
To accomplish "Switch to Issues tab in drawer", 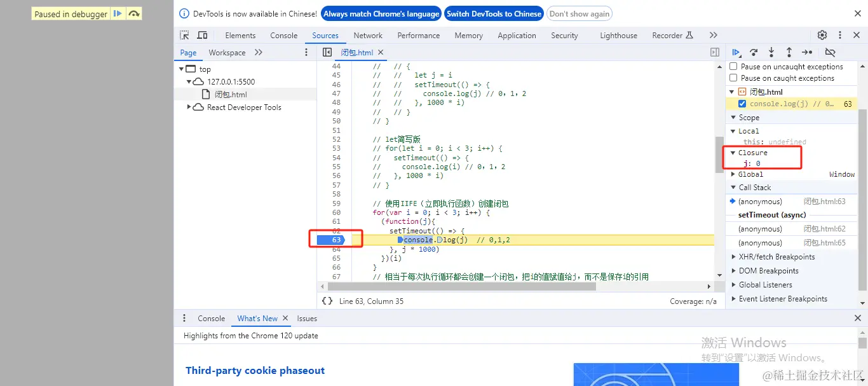I will 307,319.
